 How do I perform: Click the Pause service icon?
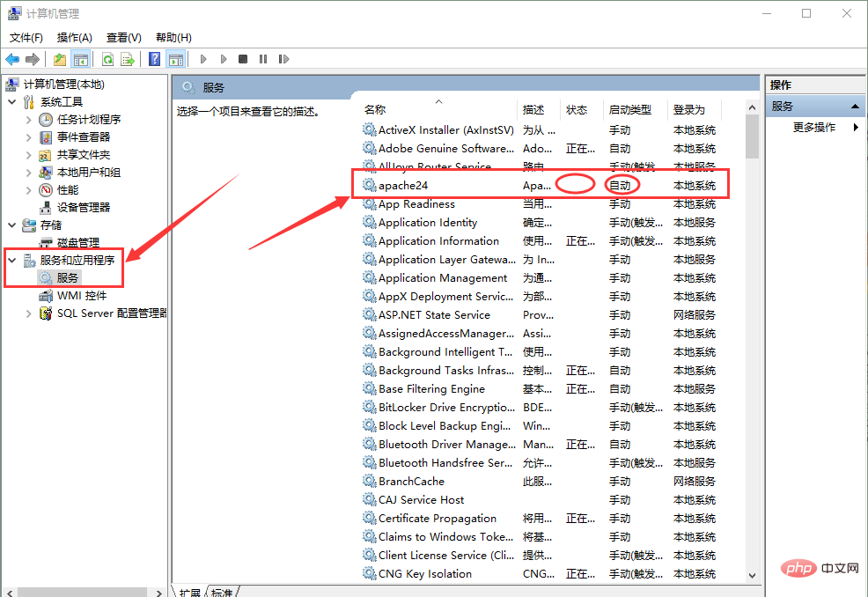tap(263, 59)
